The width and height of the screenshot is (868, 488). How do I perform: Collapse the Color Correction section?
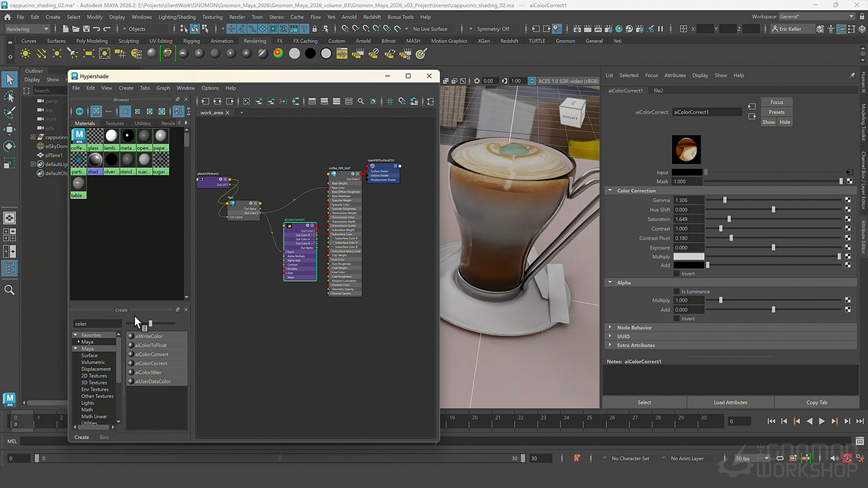pyautogui.click(x=636, y=191)
